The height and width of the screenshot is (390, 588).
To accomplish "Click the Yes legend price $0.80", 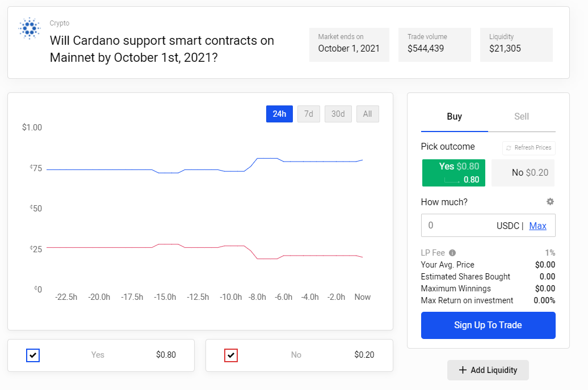I will [x=166, y=355].
